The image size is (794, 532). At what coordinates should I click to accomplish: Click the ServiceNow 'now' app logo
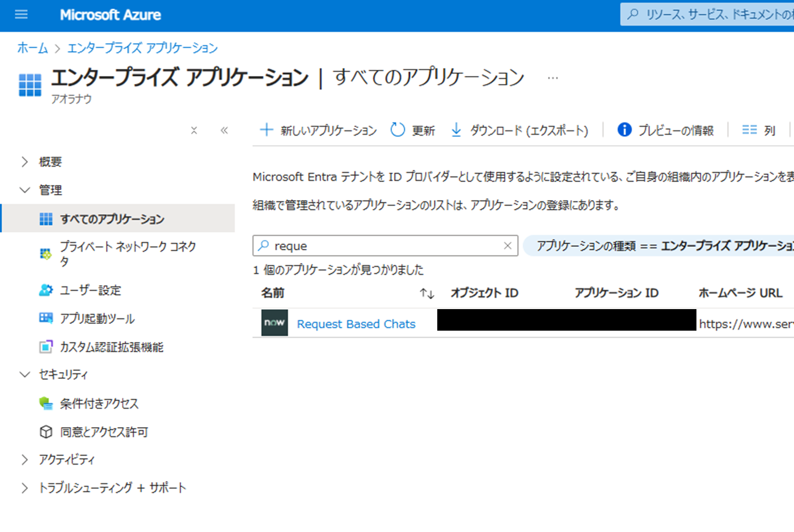coord(274,323)
